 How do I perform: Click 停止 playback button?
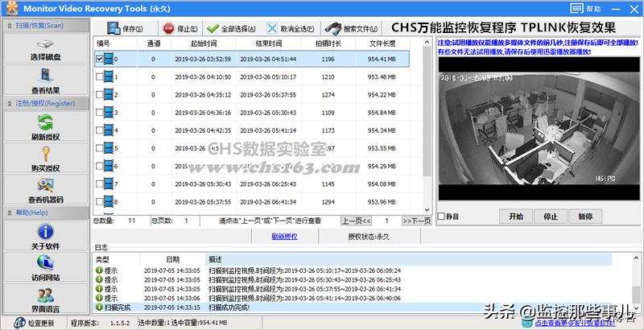tap(551, 217)
